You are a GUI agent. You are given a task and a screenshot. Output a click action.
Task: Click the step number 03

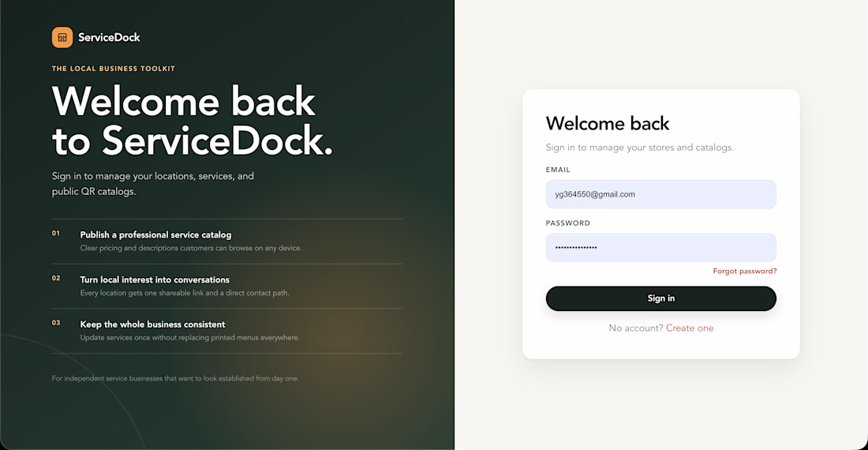click(x=56, y=323)
